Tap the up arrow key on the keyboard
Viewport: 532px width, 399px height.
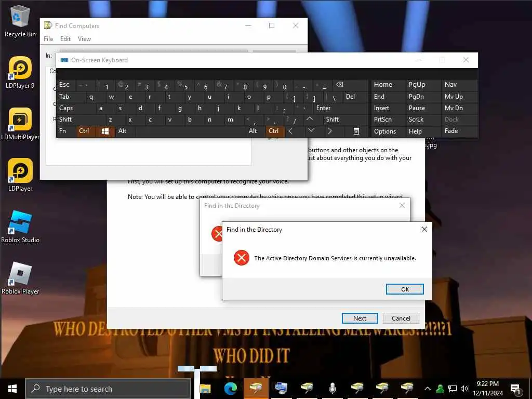point(310,119)
